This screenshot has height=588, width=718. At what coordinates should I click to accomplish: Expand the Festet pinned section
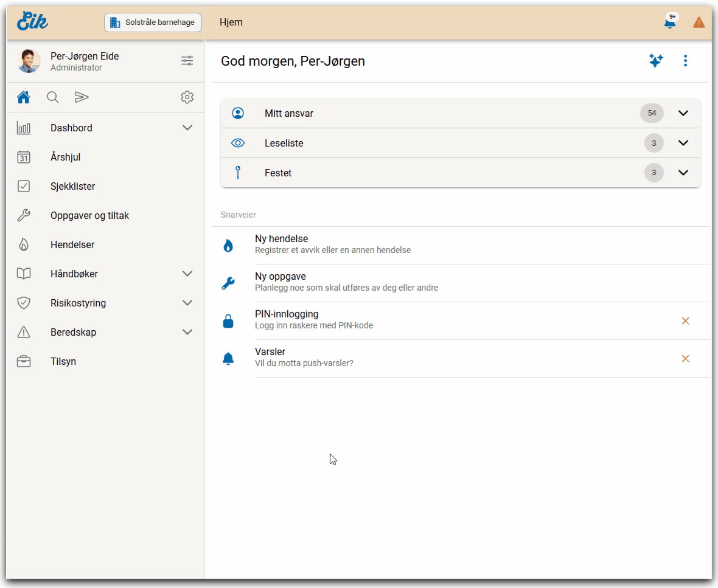point(683,173)
